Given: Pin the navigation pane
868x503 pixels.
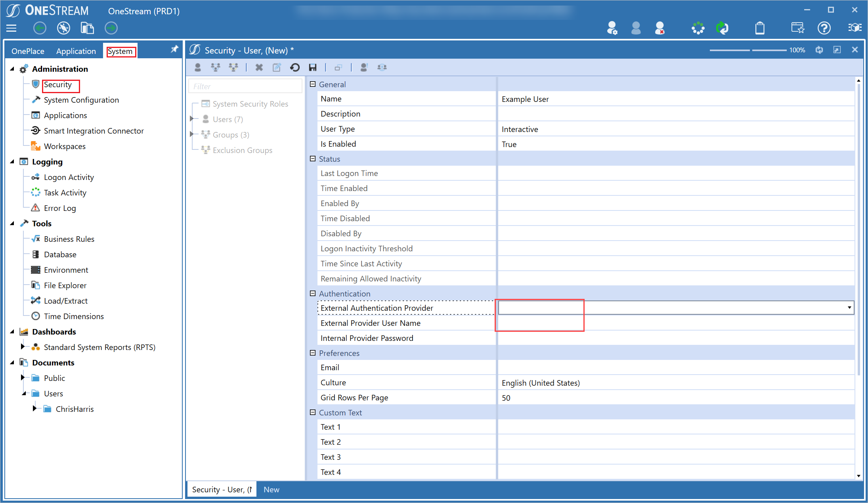Looking at the screenshot, I should [174, 49].
